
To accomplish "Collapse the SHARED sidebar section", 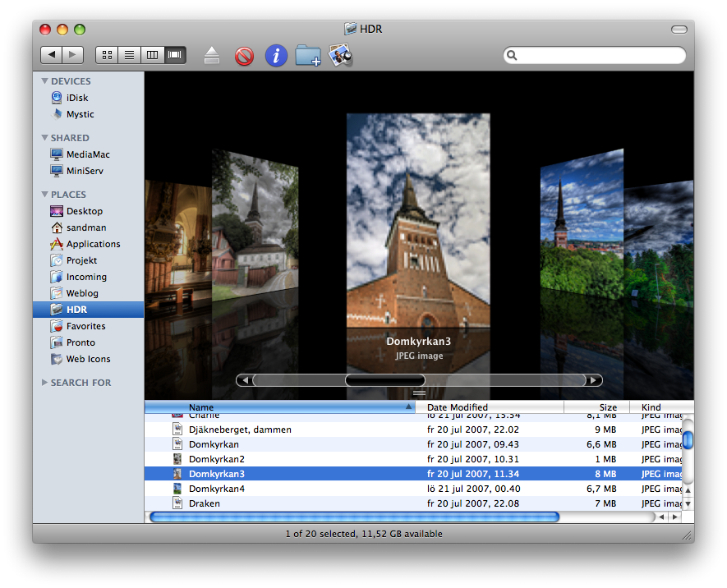I will click(45, 138).
